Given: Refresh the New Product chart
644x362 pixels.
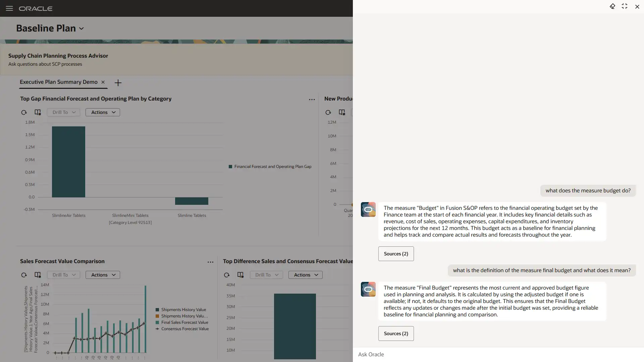Looking at the screenshot, I should pyautogui.click(x=328, y=113).
